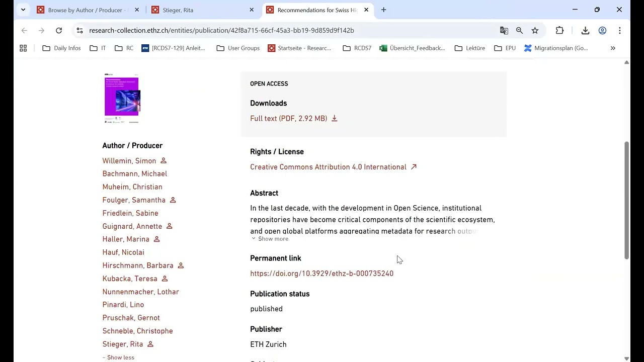Image resolution: width=644 pixels, height=362 pixels.
Task: Bookmark this page with the star icon
Action: coord(535,31)
